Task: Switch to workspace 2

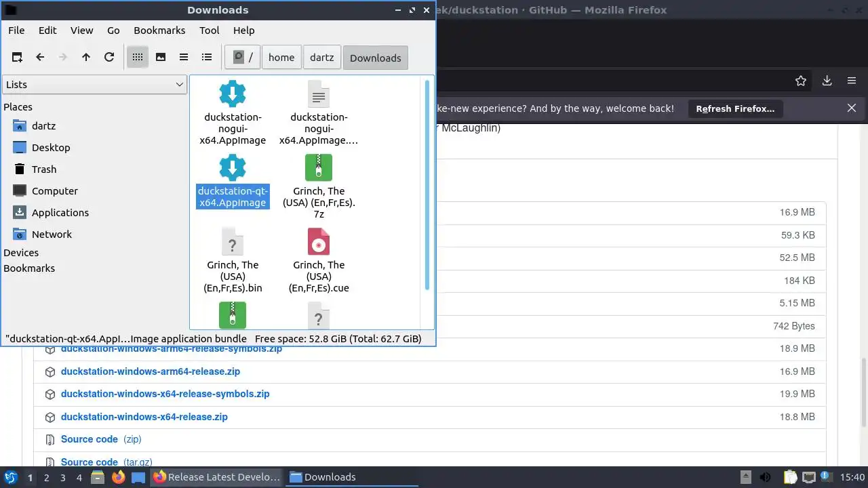Action: coord(46,477)
